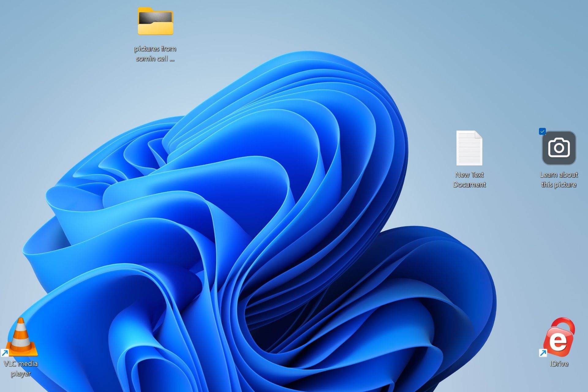
Task: Select the pictures from somin cell folder icon
Action: point(155,21)
